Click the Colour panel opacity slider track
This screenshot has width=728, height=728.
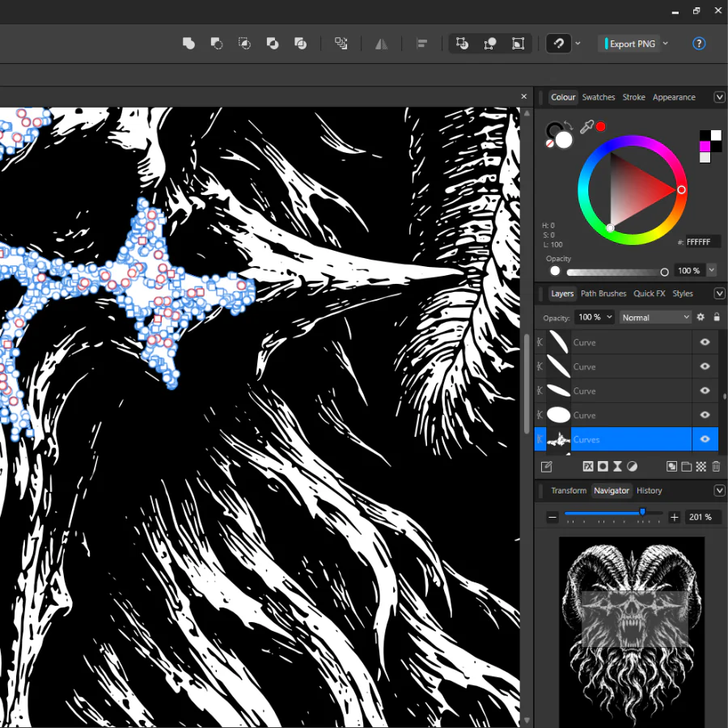coord(616,272)
